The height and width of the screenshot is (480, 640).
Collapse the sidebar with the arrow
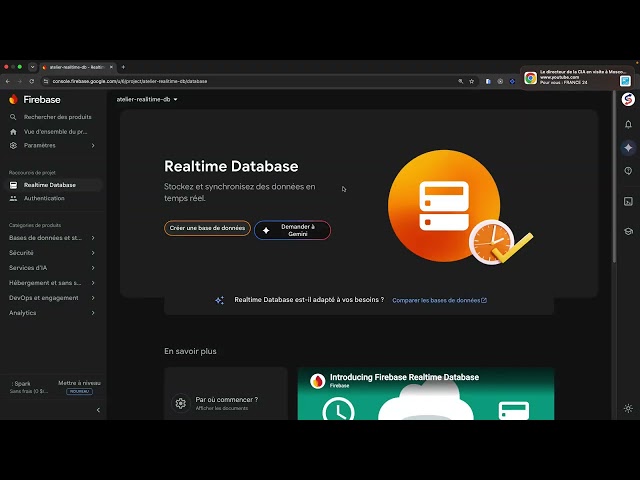pos(98,410)
